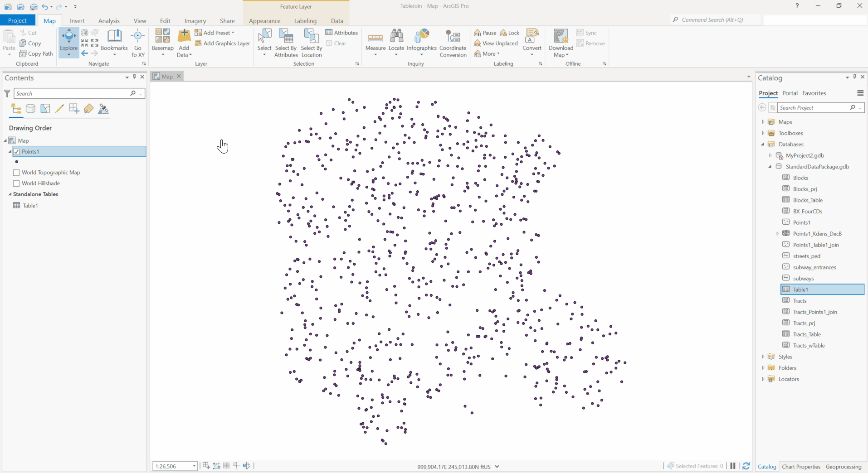Click the Save project icon
This screenshot has height=473, width=868.
click(34, 6)
